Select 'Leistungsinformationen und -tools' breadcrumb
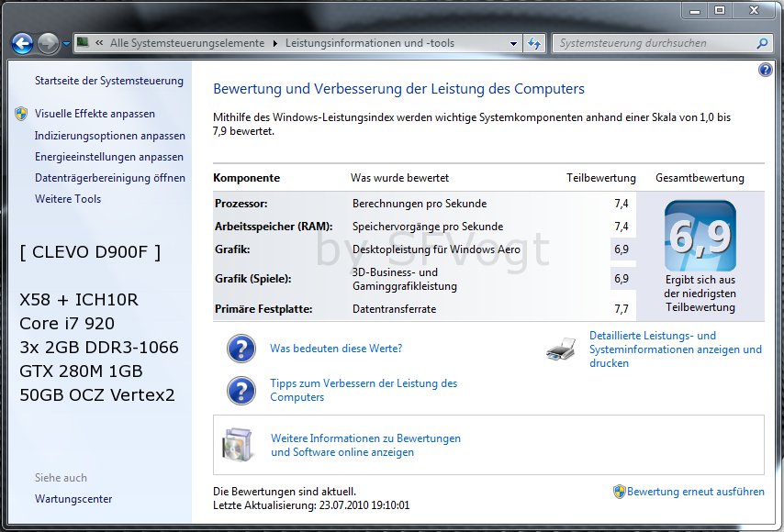 pyautogui.click(x=369, y=43)
